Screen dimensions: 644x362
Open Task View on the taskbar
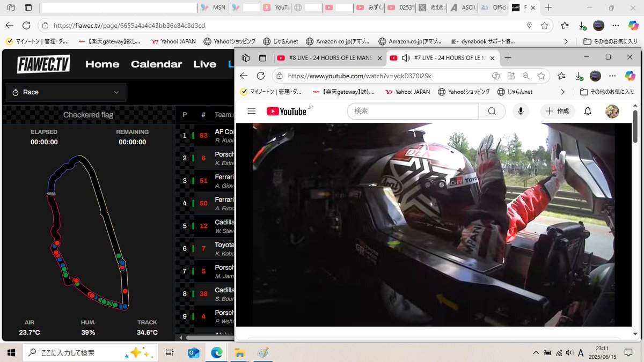point(169,352)
